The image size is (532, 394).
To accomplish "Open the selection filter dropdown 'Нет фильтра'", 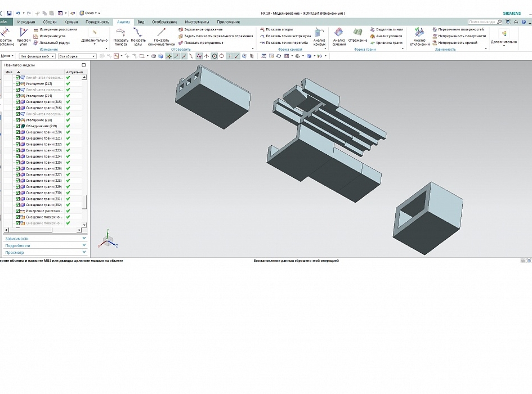I will click(x=37, y=56).
